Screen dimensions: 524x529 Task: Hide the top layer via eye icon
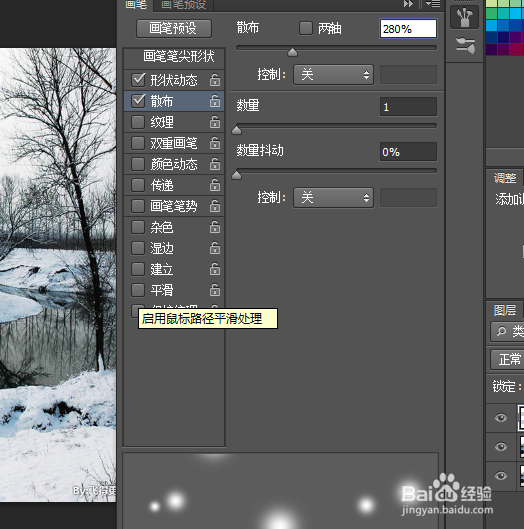click(x=501, y=418)
